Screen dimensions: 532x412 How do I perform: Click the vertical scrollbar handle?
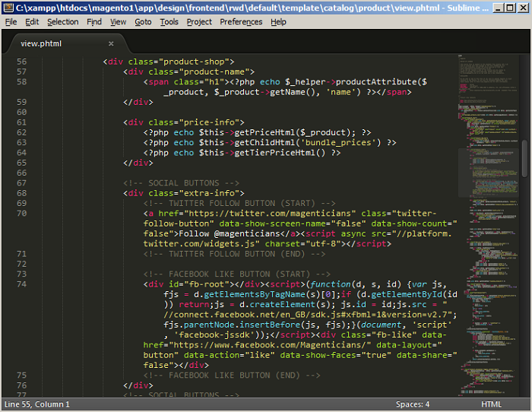click(x=524, y=158)
